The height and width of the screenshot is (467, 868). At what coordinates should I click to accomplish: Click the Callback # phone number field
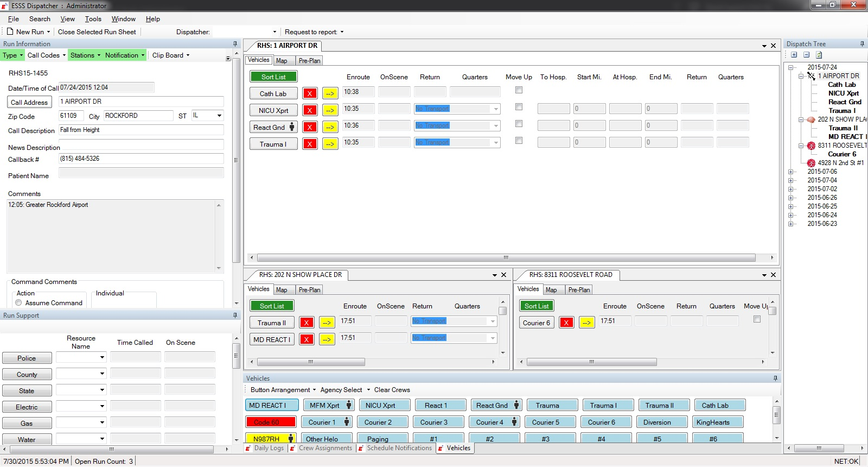[141, 159]
